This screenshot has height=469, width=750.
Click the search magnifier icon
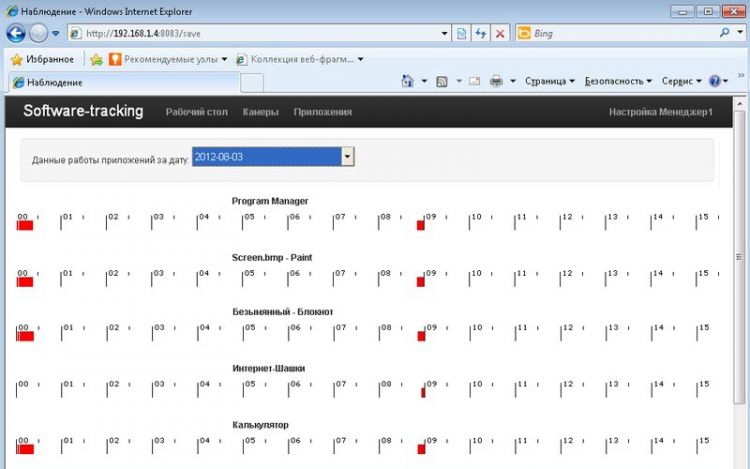(725, 33)
